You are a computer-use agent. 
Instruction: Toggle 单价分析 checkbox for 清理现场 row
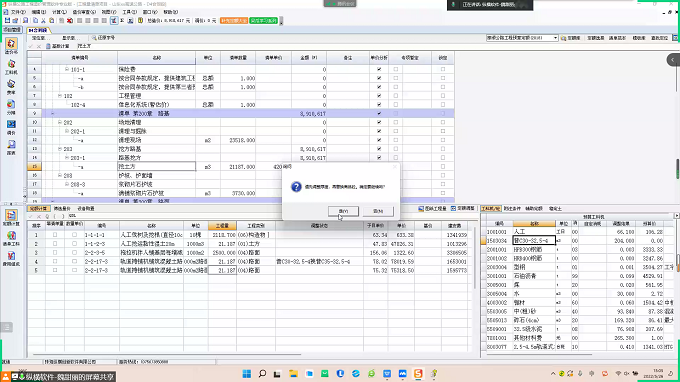[x=379, y=140]
